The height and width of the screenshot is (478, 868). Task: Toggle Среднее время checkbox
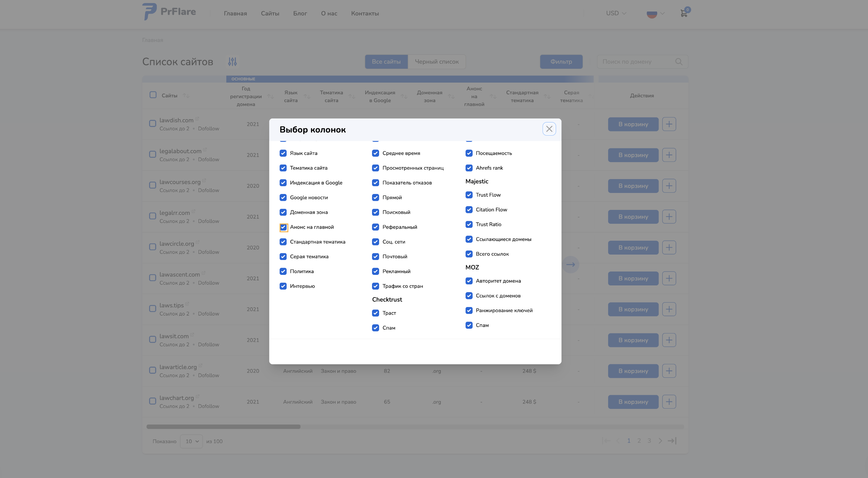click(x=375, y=153)
